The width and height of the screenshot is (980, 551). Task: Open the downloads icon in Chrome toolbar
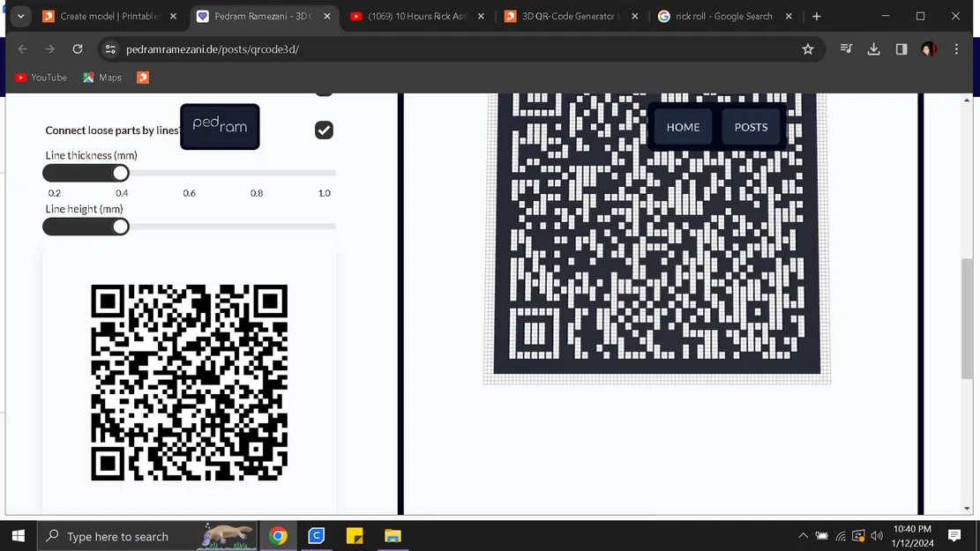pos(873,49)
